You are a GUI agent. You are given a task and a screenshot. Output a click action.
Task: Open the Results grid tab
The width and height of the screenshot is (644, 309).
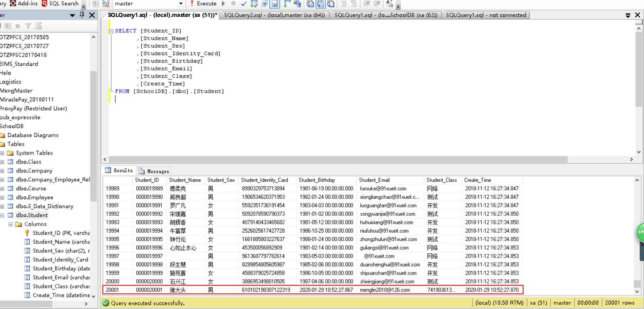(x=119, y=170)
